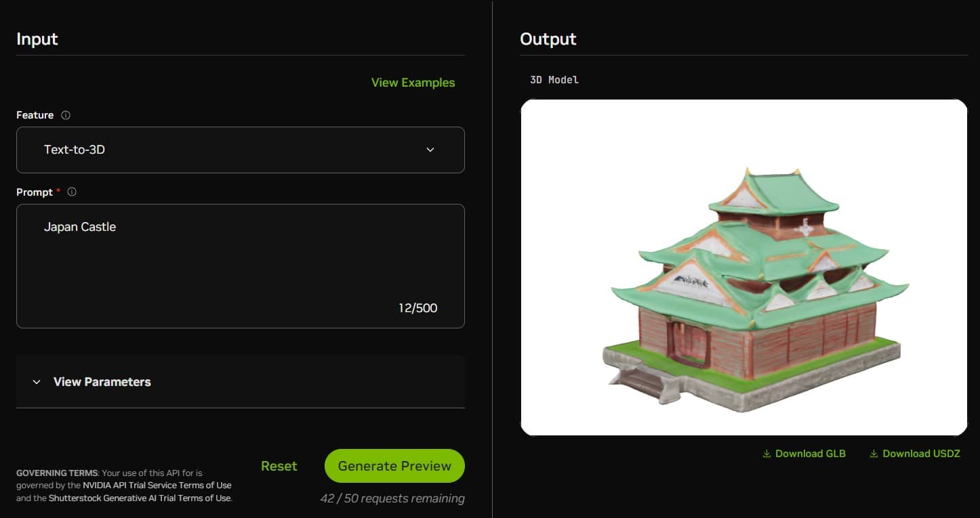
Task: Open View Examples
Action: pos(413,82)
